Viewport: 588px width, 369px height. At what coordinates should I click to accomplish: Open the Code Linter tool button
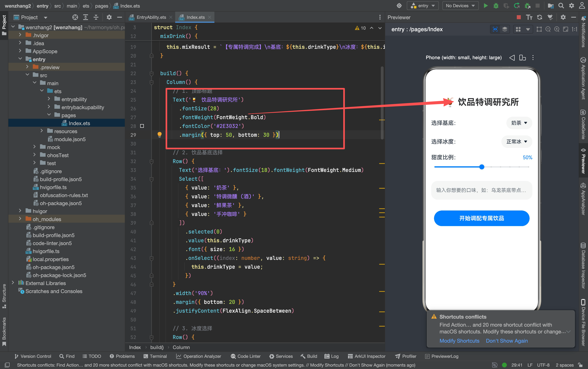coord(246,356)
